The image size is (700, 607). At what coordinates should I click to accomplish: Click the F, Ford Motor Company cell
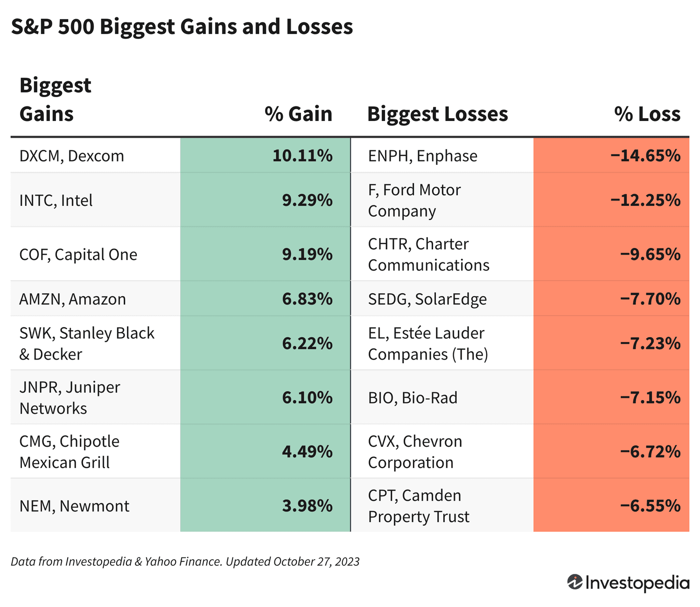click(x=414, y=200)
